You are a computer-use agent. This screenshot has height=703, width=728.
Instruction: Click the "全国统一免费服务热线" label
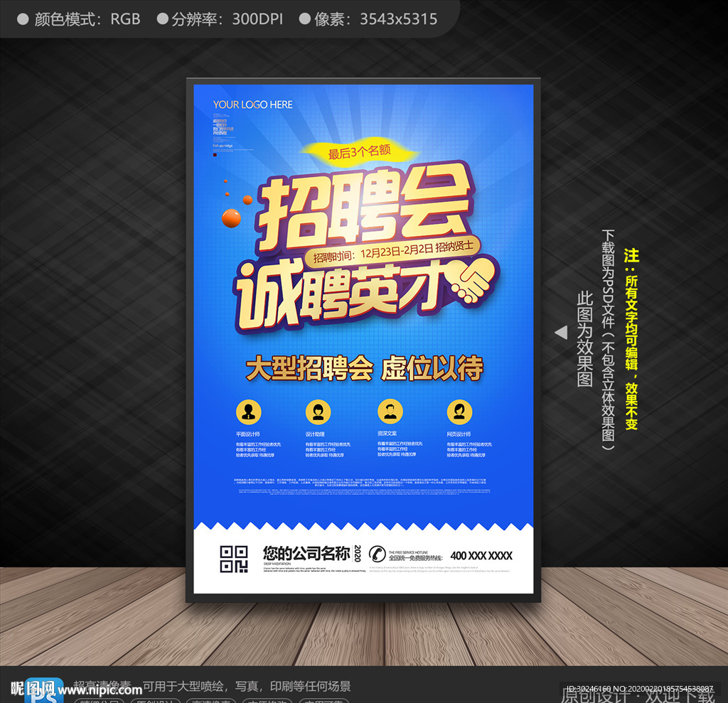click(415, 558)
